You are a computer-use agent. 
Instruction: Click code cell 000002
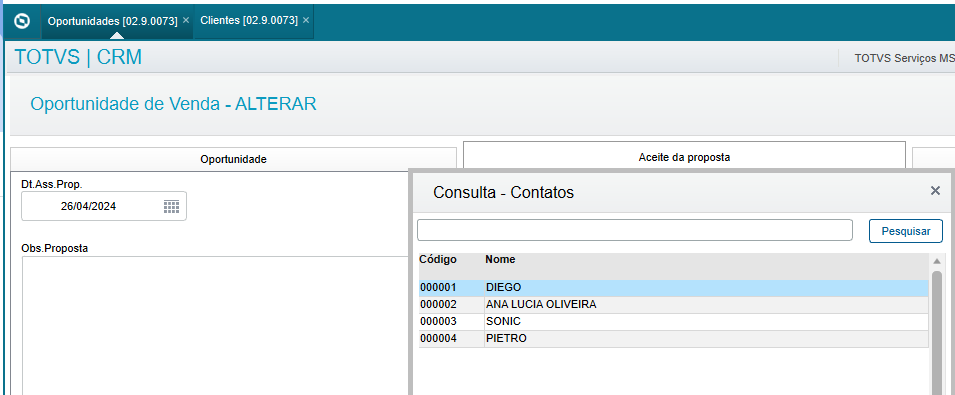(x=438, y=304)
